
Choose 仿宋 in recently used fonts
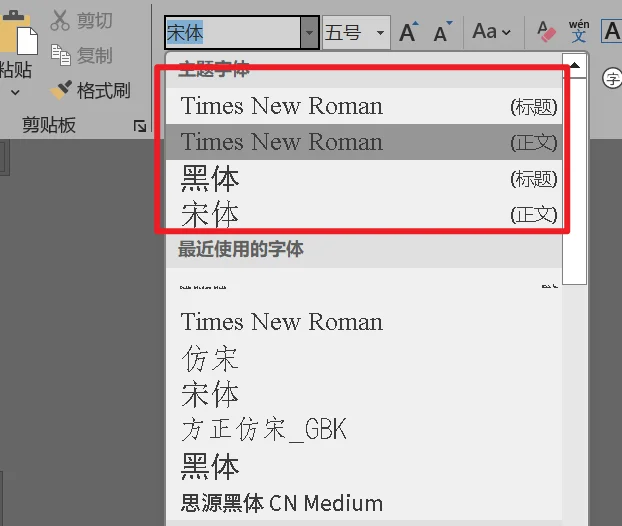tap(364, 358)
